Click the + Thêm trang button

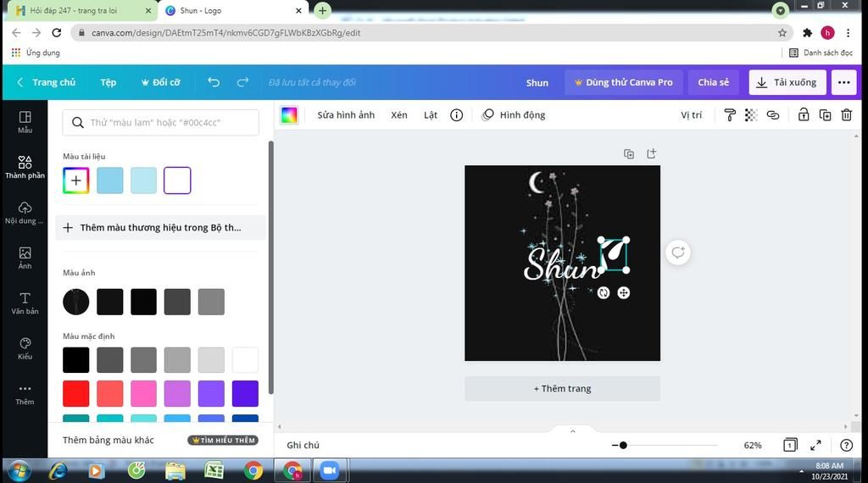563,388
